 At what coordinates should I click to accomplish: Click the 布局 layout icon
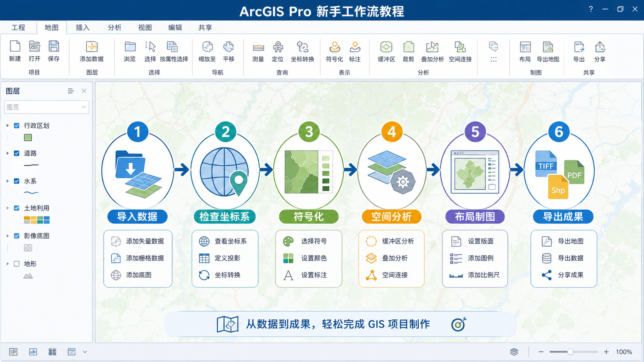(x=525, y=47)
